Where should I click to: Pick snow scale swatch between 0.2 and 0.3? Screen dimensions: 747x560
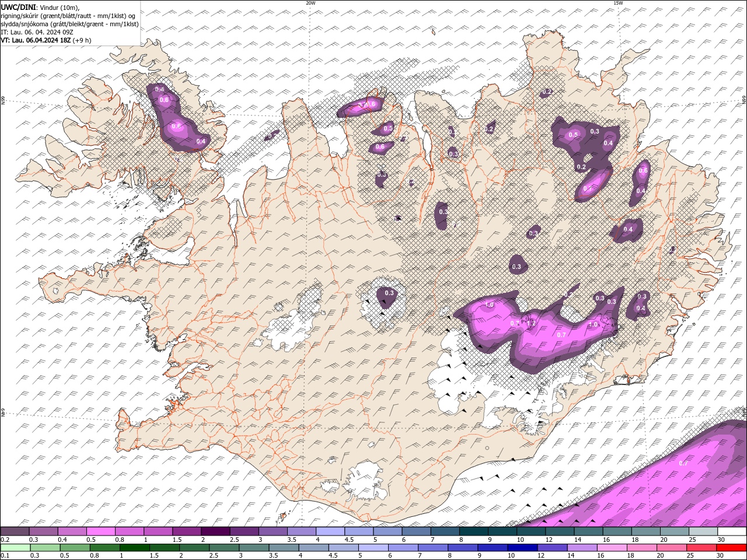point(15,531)
